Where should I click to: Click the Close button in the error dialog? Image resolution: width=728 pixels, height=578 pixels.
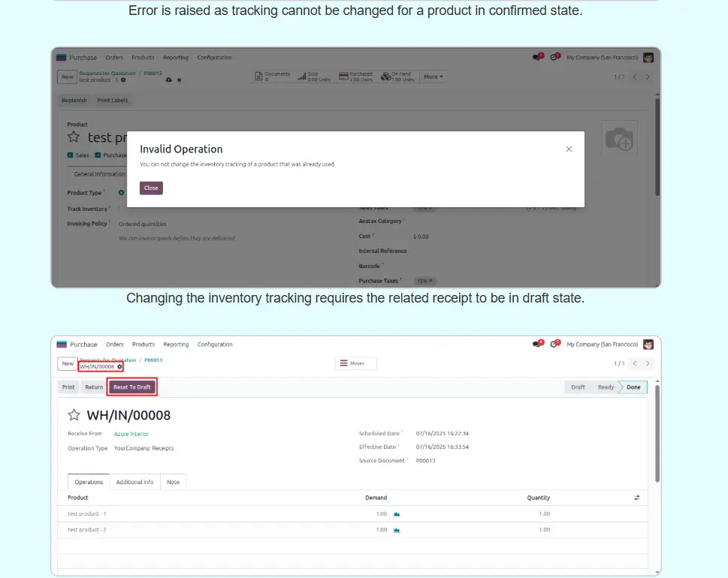click(151, 188)
